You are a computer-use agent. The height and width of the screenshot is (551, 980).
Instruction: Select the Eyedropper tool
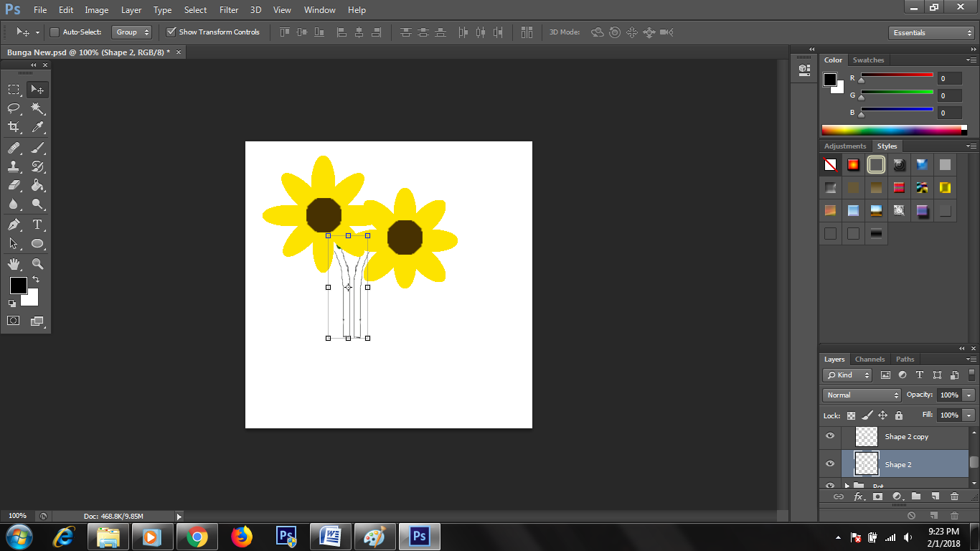click(x=37, y=128)
